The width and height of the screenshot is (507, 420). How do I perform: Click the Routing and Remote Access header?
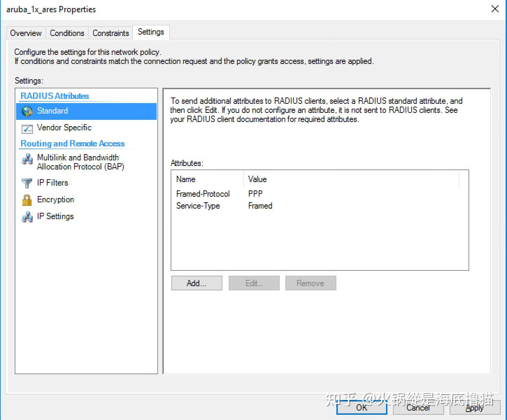coord(72,143)
